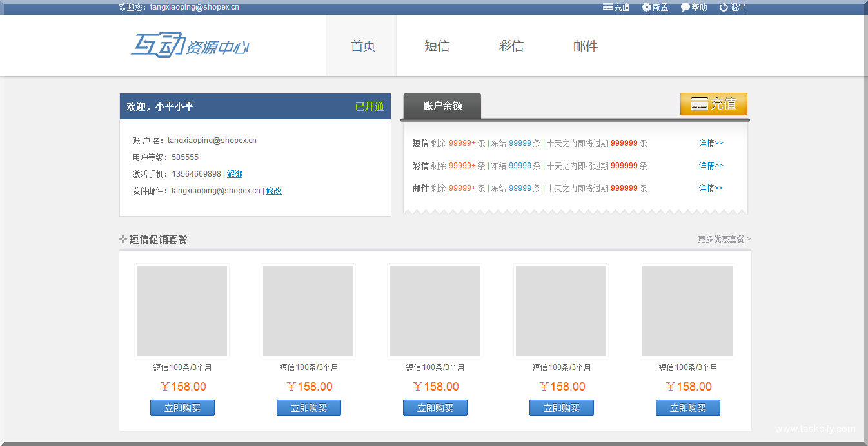The width and height of the screenshot is (868, 446).
Task: Open the fourth package thumbnail image
Action: pos(561,311)
